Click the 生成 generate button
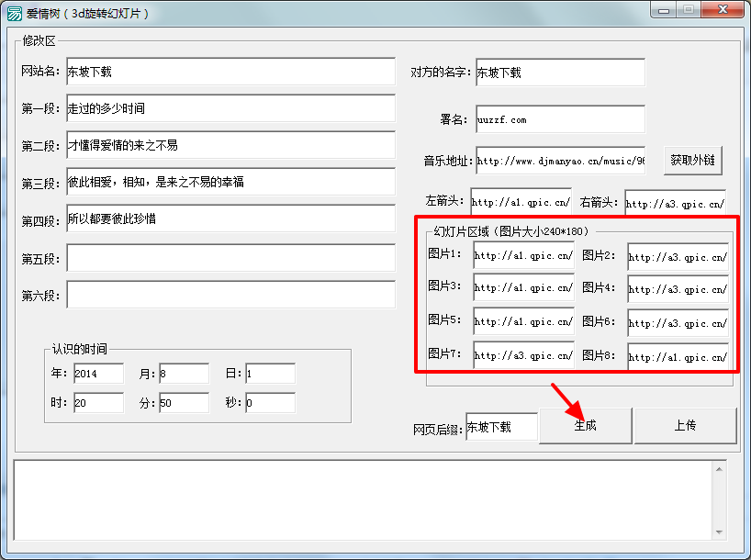Viewport: 751px width, 560px height. pos(585,425)
